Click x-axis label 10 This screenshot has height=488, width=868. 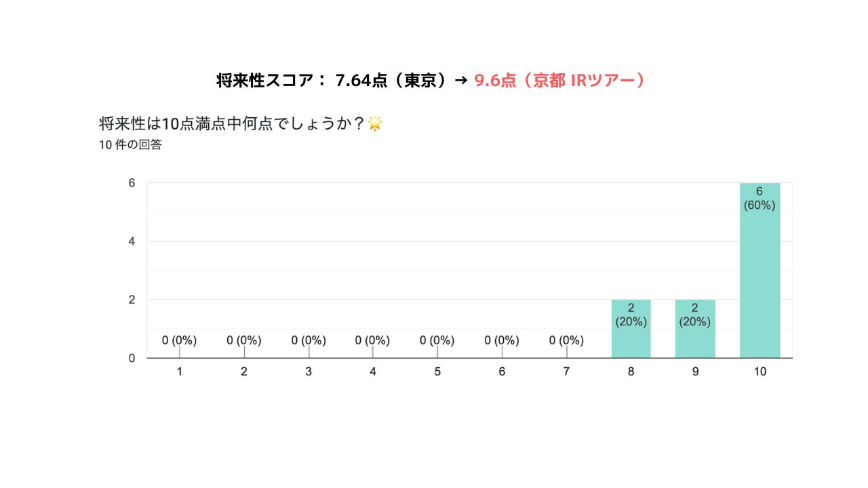click(759, 371)
